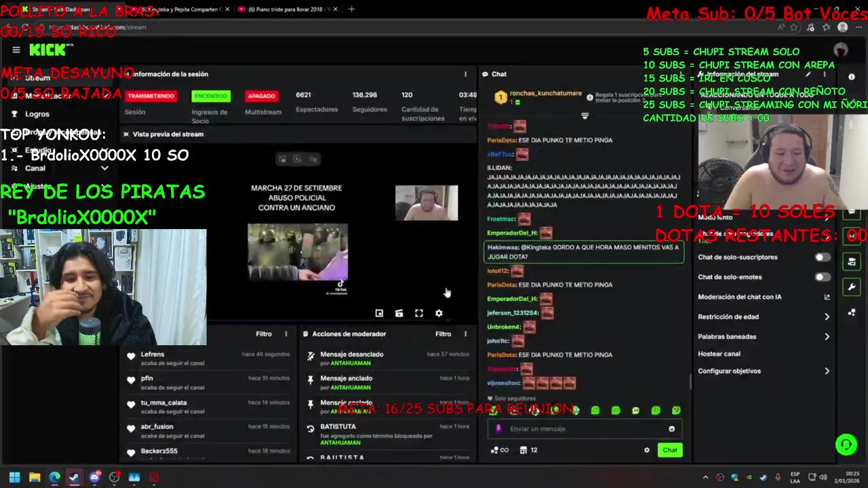Viewport: 868px width, 488px height.
Task: Click the chat panel scrollbar
Action: 690,382
